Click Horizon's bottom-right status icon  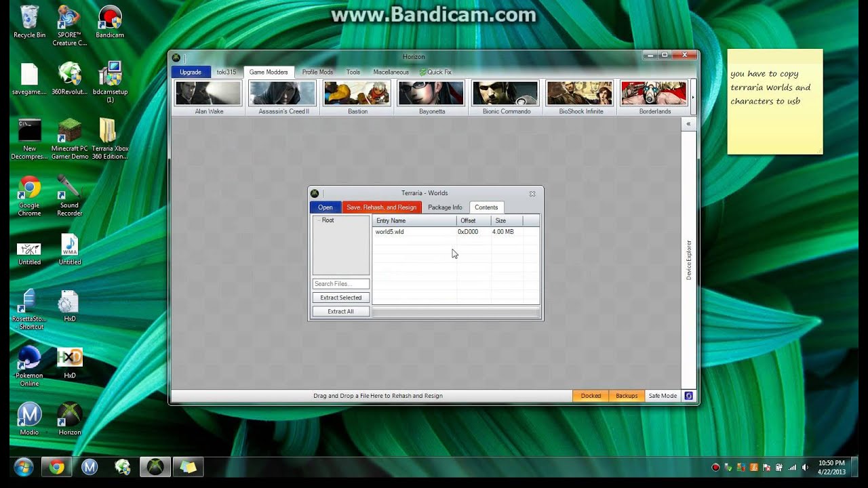pyautogui.click(x=689, y=396)
